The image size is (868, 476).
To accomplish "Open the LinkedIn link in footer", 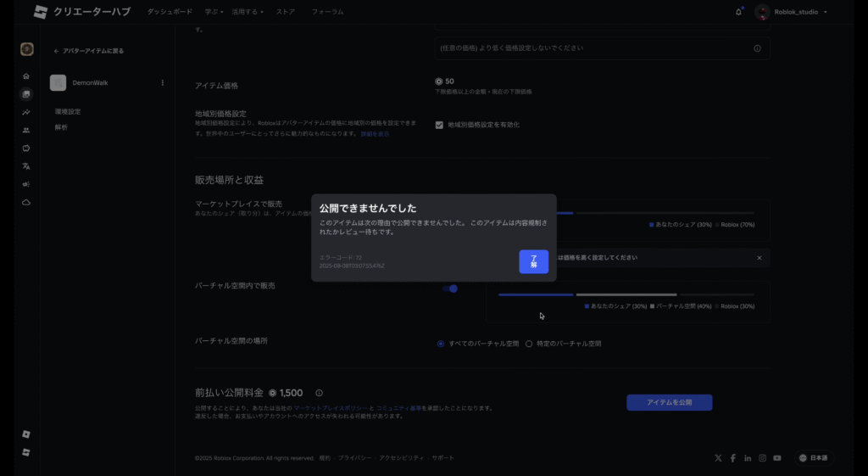I will click(748, 457).
